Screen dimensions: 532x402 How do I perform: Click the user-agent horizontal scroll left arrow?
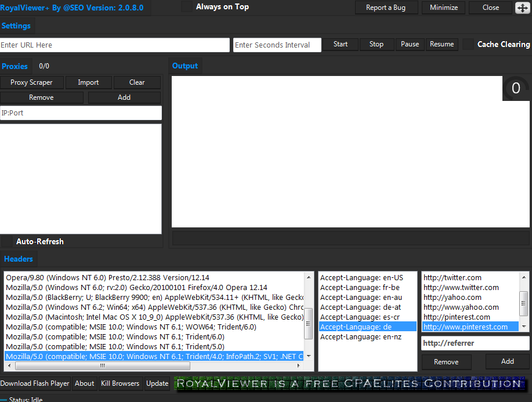(10, 366)
